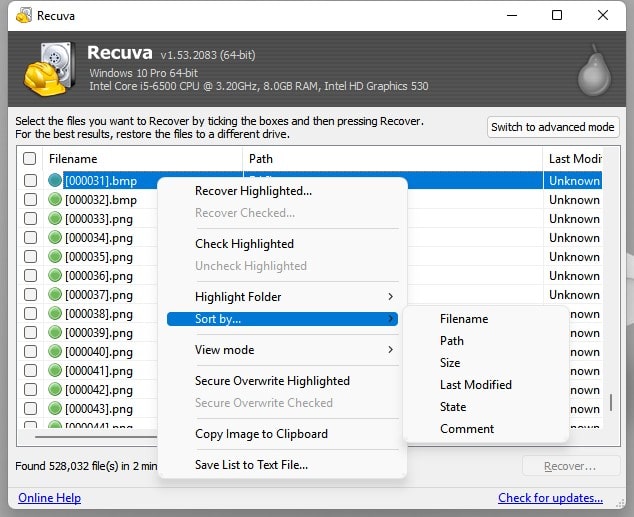Minimize the Recuva window
The width and height of the screenshot is (634, 517).
(512, 15)
